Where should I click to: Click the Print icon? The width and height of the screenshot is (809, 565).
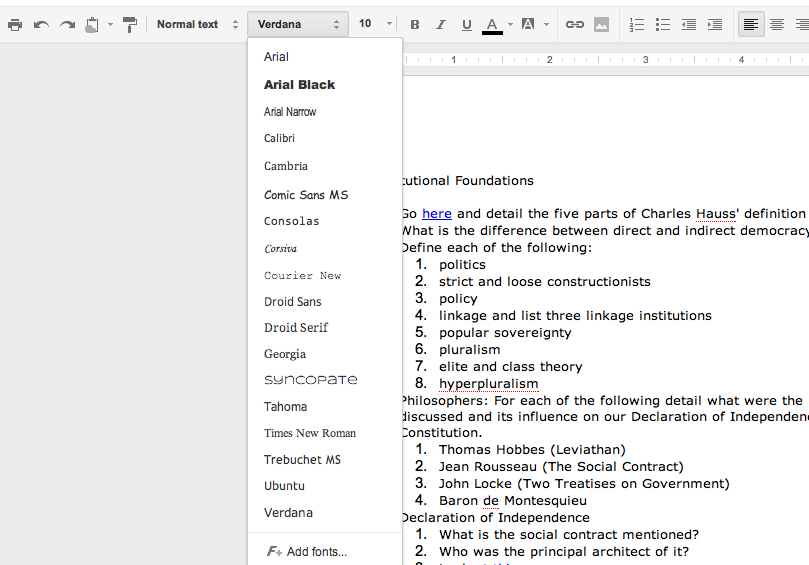(x=15, y=24)
